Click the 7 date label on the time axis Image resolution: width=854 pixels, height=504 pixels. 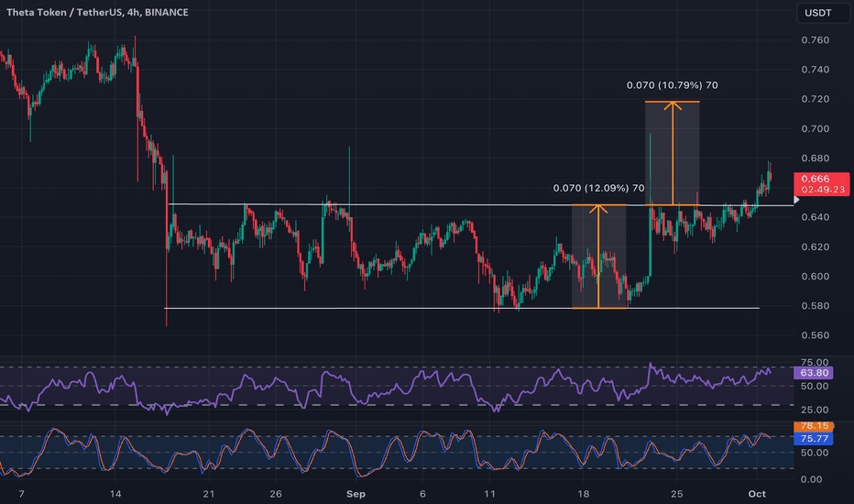(x=21, y=494)
